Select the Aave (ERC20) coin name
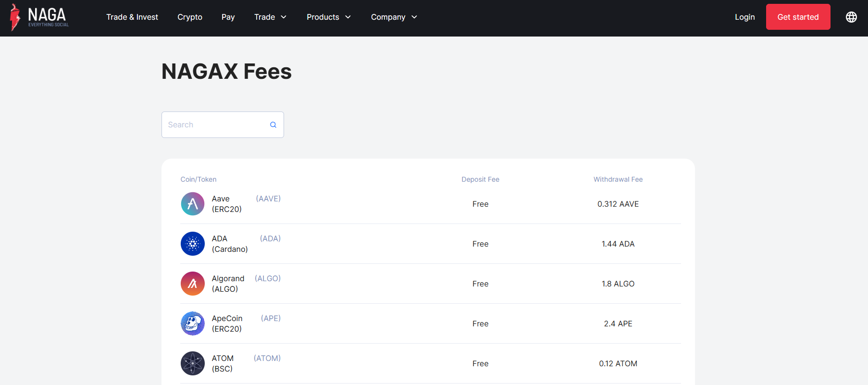 227,204
